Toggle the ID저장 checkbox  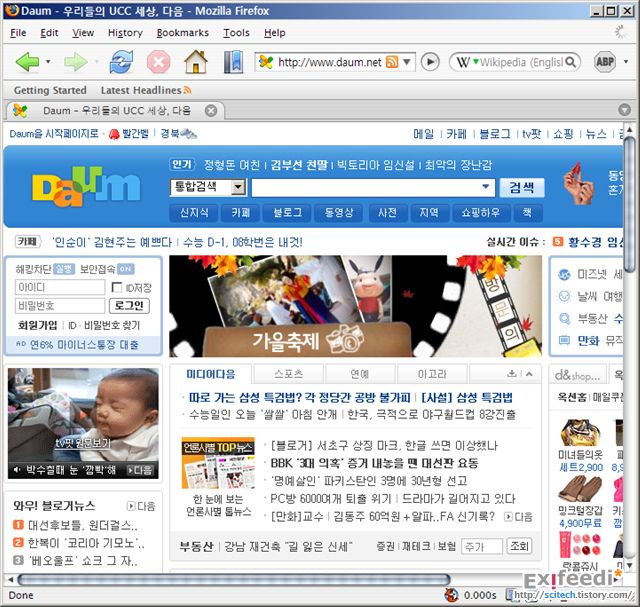click(x=117, y=287)
